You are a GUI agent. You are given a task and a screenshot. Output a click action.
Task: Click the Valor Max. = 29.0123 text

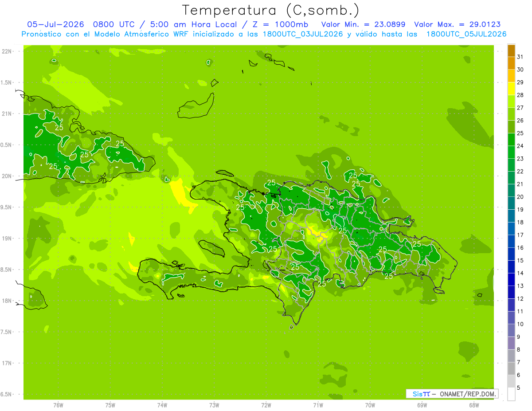(457, 24)
